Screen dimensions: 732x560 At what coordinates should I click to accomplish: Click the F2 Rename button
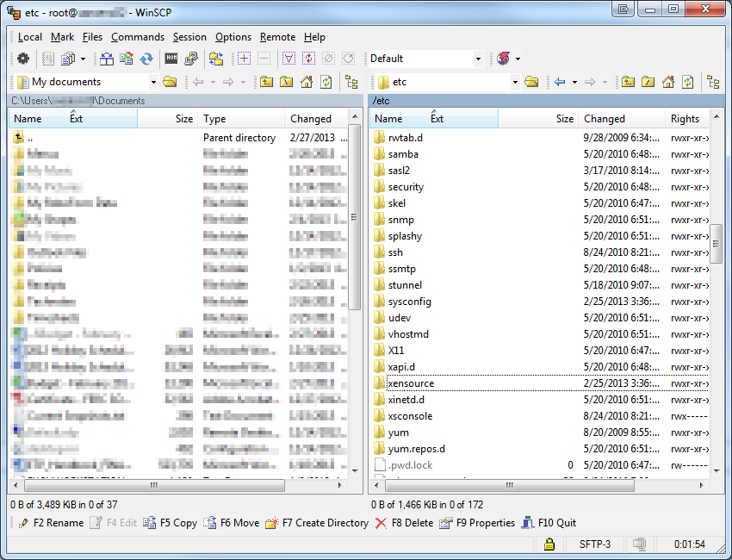(x=51, y=523)
